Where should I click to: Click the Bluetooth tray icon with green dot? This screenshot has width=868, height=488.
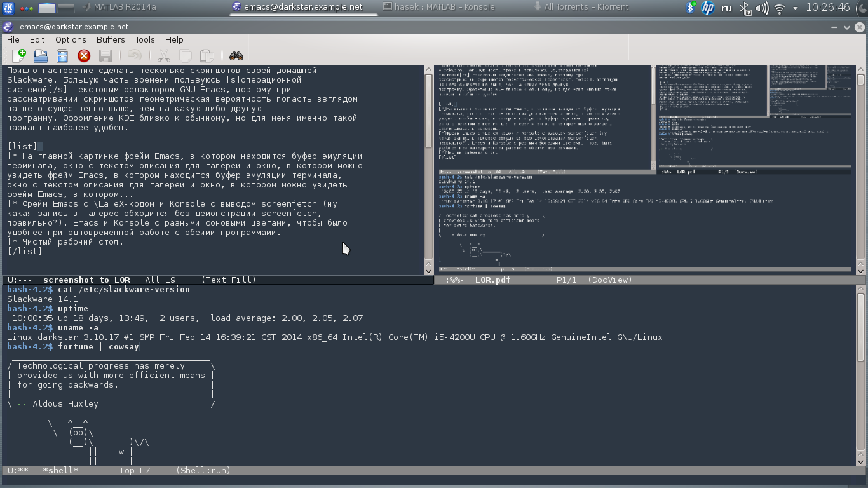click(691, 8)
